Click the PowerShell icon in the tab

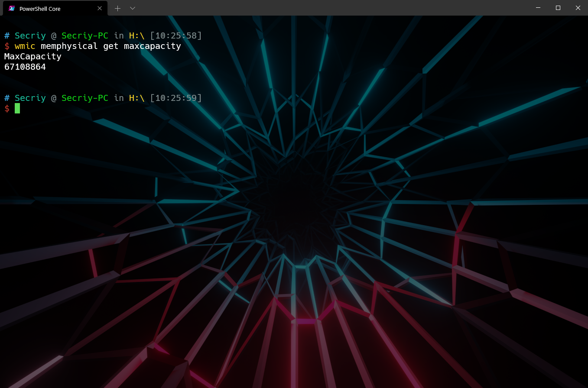point(12,8)
